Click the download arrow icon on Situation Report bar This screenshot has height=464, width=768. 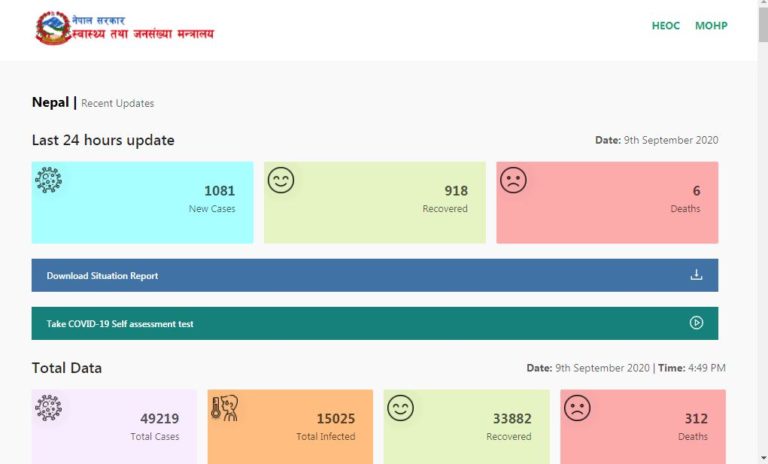tap(696, 275)
